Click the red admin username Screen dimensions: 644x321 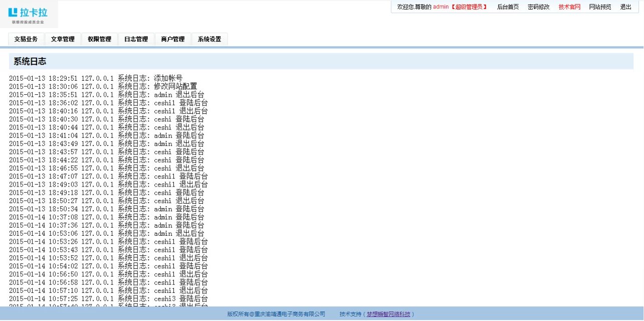tap(441, 7)
